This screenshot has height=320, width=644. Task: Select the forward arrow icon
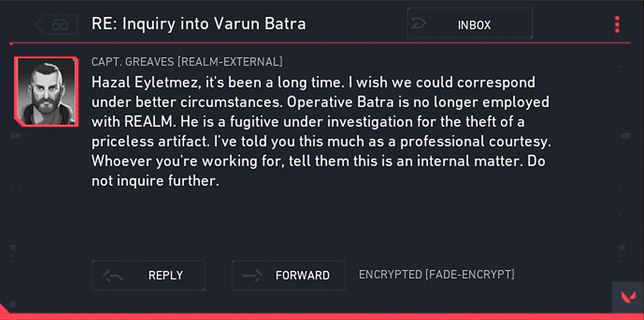tap(252, 276)
